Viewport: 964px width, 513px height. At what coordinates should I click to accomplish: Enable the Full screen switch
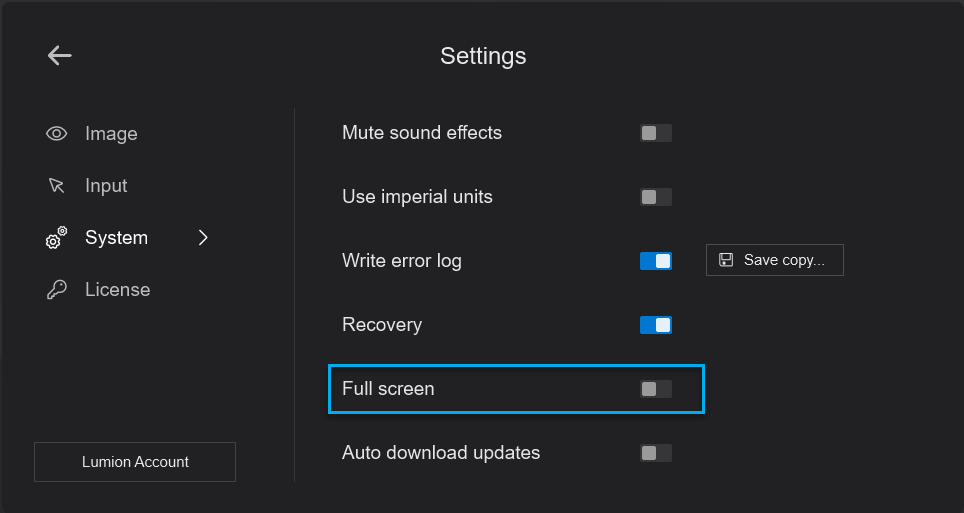coord(656,389)
